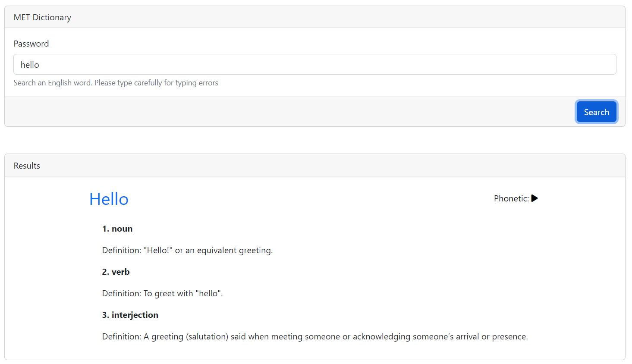Image resolution: width=632 pixels, height=364 pixels.
Task: Select the interjection entry heading
Action: tap(130, 314)
